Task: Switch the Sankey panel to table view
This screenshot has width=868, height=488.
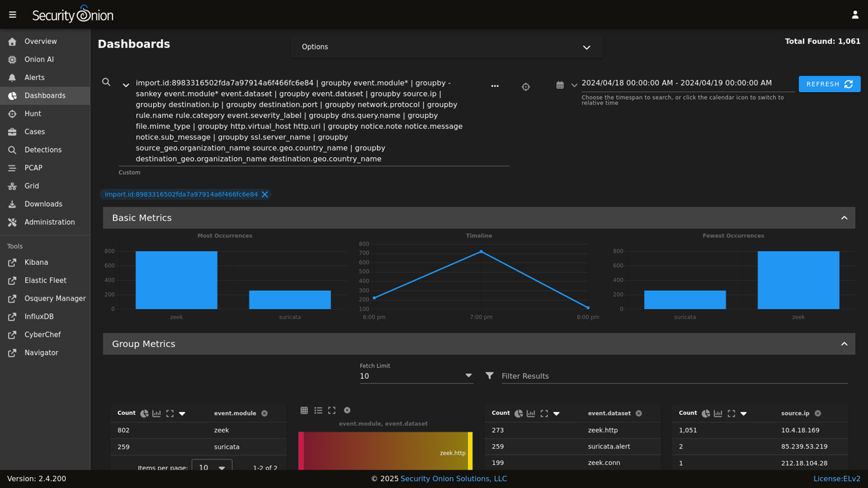Action: (304, 411)
